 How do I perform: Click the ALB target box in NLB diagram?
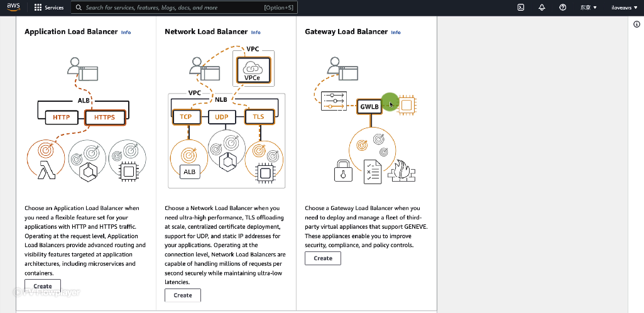coord(189,172)
